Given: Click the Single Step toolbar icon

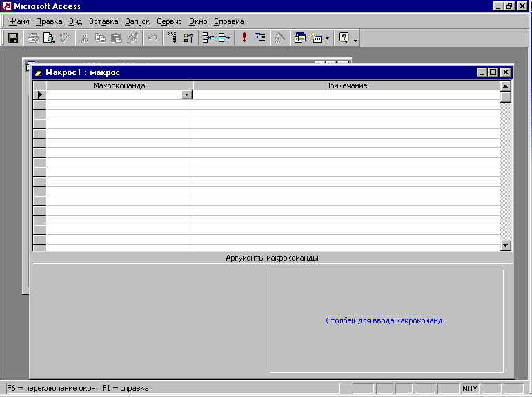Looking at the screenshot, I should point(260,38).
